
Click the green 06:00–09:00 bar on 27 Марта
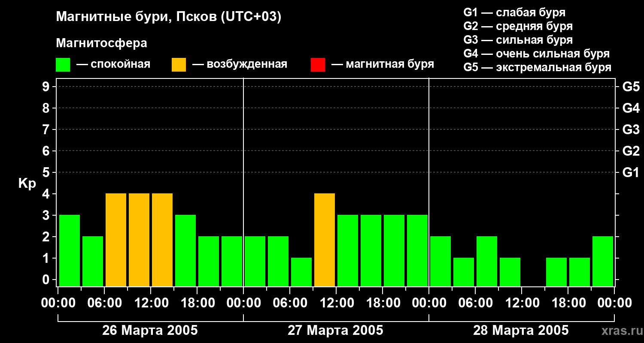(x=301, y=272)
